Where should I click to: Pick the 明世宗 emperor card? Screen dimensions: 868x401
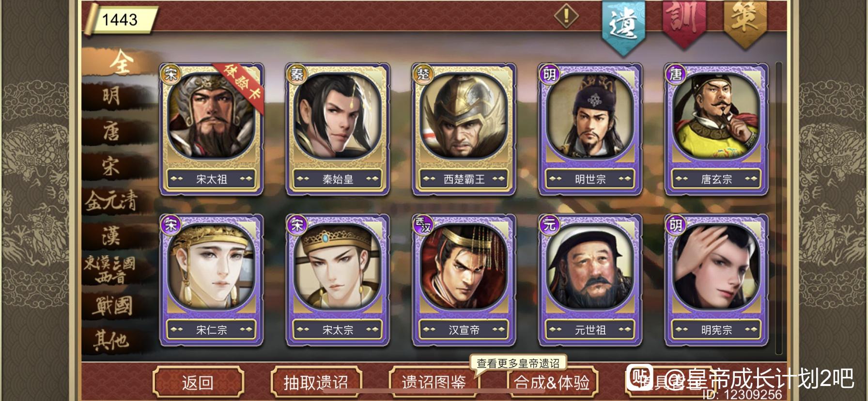coord(590,129)
